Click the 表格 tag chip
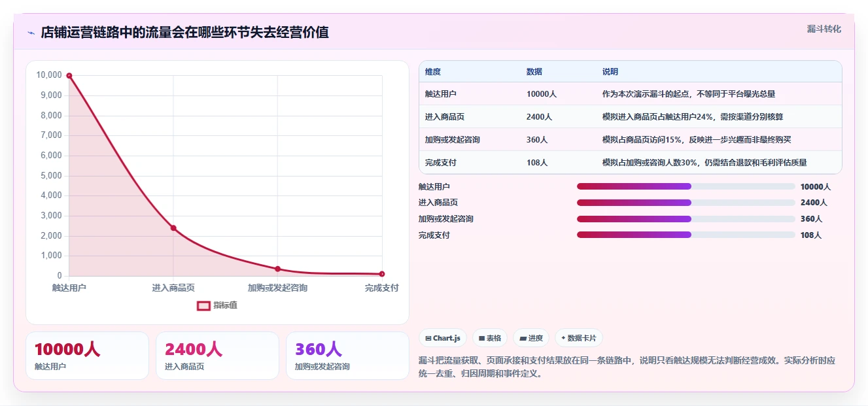868x406 pixels. [x=490, y=338]
